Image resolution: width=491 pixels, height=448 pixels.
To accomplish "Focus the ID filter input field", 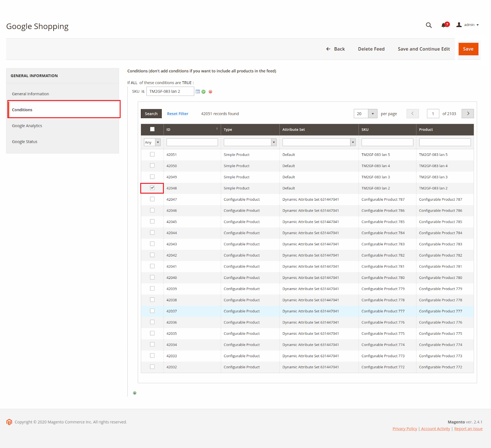I will (192, 142).
